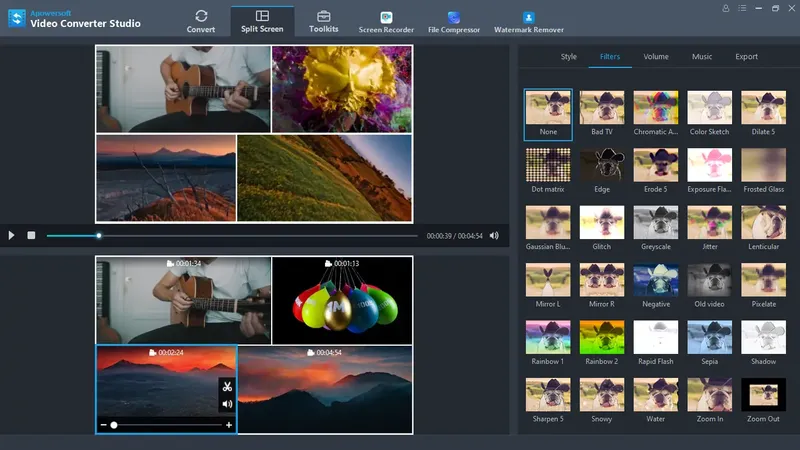The height and width of the screenshot is (450, 800).
Task: Open the menu list icon in title bar
Action: (x=741, y=8)
